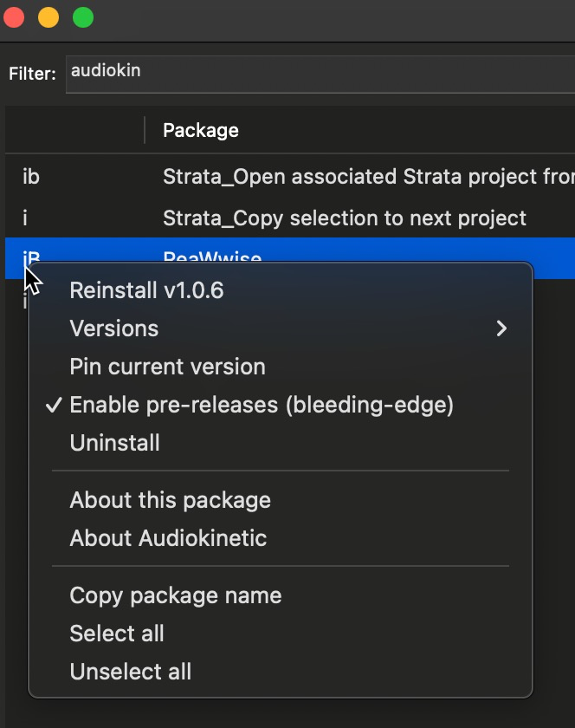Minimize the window using the yellow button
Image resolution: width=575 pixels, height=728 pixels.
pos(48,16)
